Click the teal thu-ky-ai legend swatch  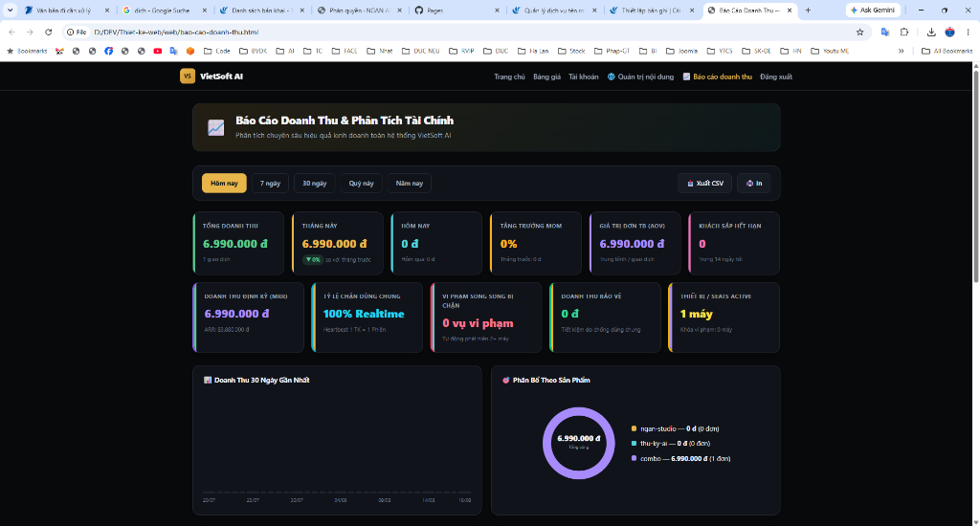click(x=634, y=443)
